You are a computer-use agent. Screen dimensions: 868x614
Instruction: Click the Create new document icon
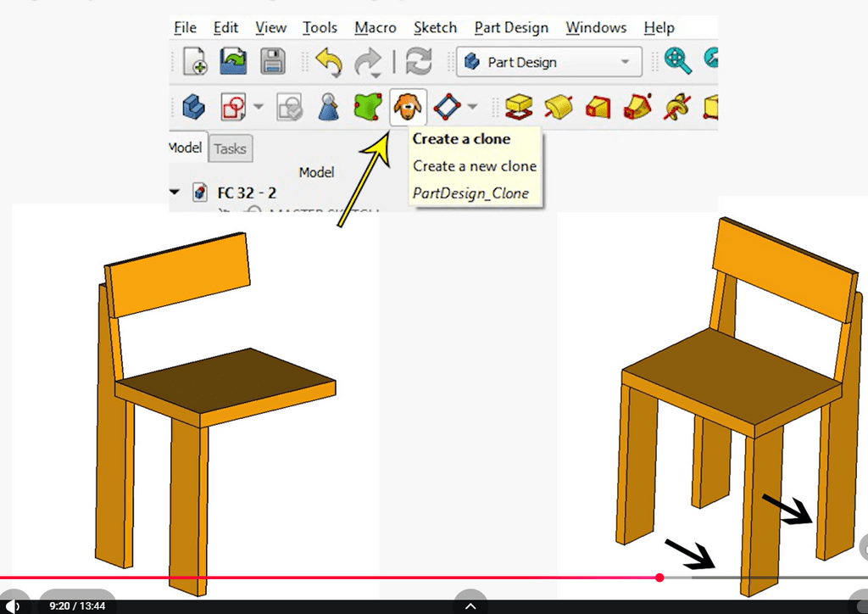194,62
